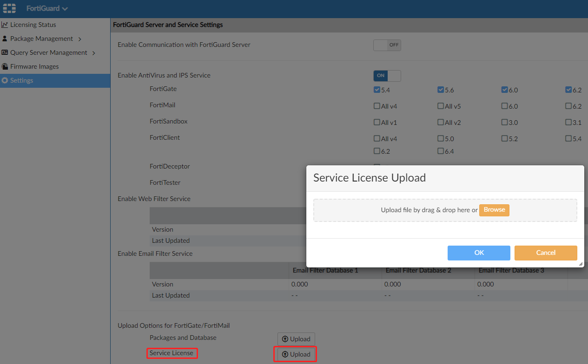Click Enable Email Filter Service label
The width and height of the screenshot is (588, 364).
point(155,253)
